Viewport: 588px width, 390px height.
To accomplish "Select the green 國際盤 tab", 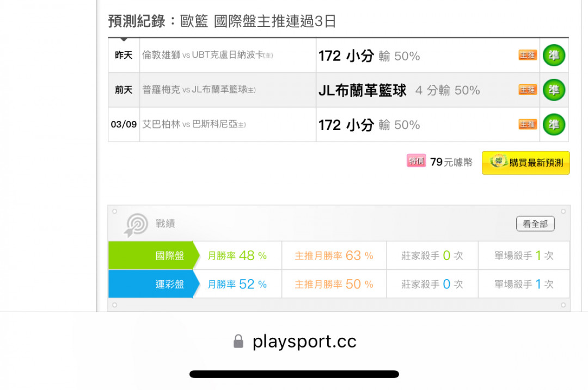I will (153, 256).
